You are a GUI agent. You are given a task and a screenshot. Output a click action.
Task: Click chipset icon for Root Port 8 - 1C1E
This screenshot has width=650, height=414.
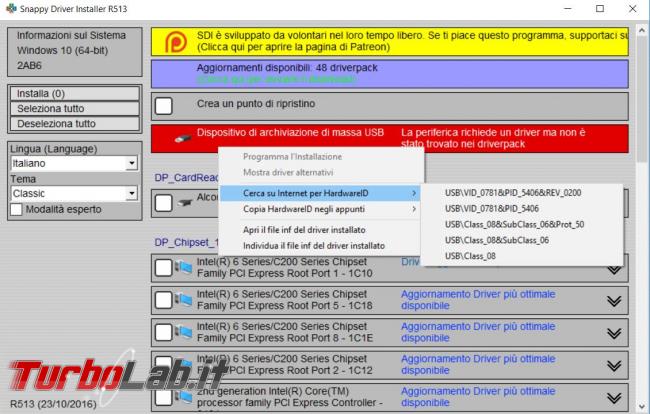pyautogui.click(x=183, y=332)
